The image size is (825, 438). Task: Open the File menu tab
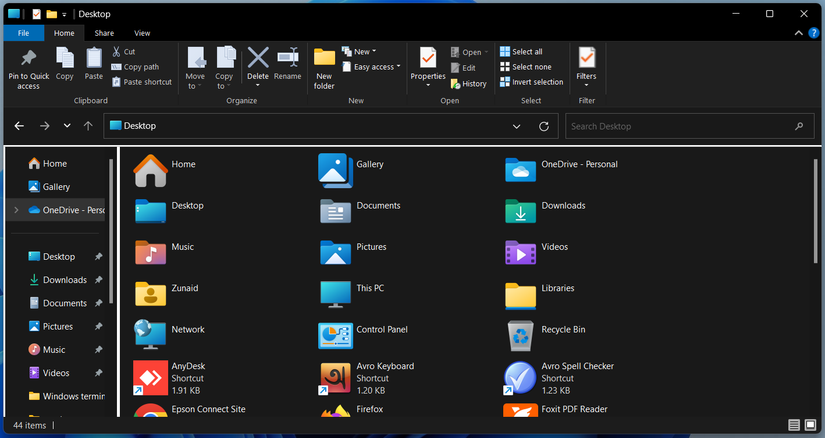coord(22,33)
